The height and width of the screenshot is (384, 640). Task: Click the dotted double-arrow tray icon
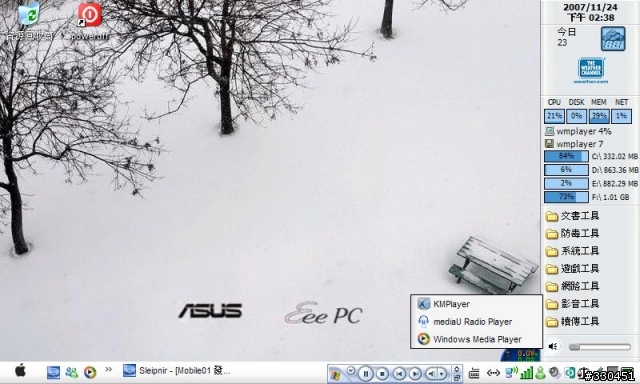point(493,373)
